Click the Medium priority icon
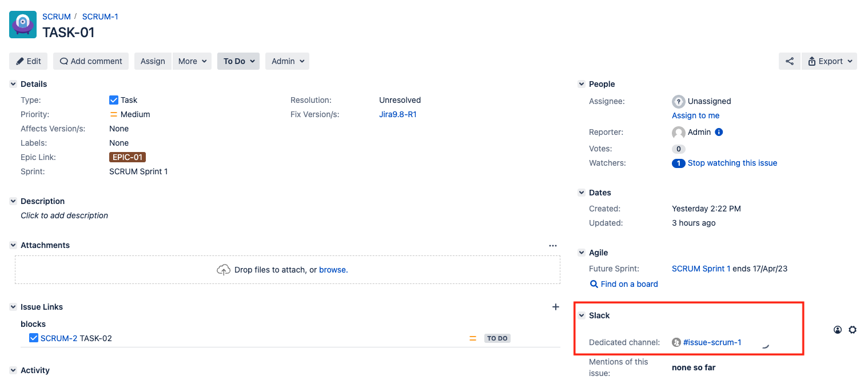The height and width of the screenshot is (388, 868). pyautogui.click(x=114, y=114)
